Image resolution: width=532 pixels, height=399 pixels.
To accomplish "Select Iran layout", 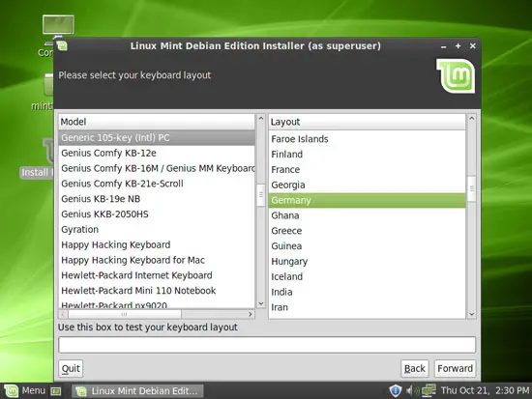I will tap(368, 307).
